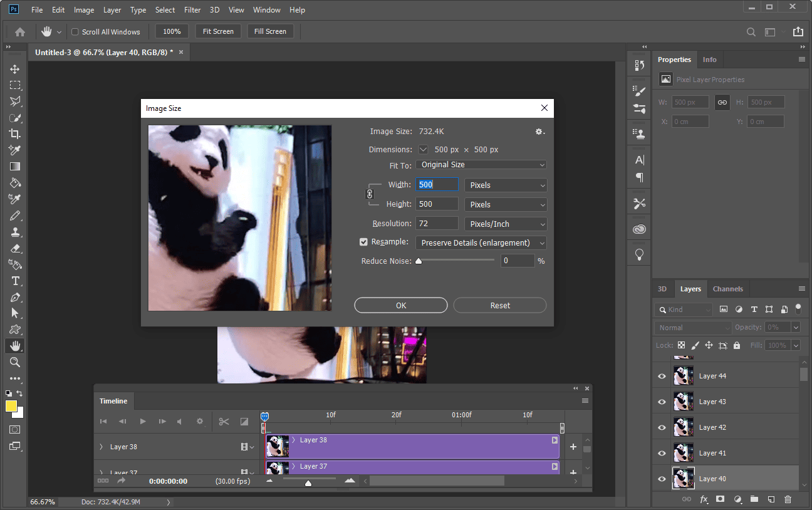This screenshot has height=510, width=812.
Task: Open the Fit To dropdown
Action: (481, 165)
